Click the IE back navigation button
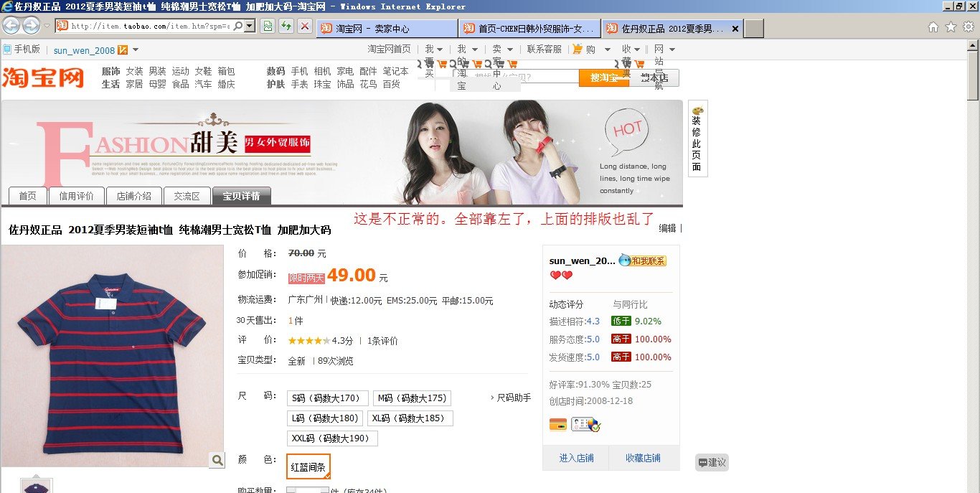 tap(11, 26)
